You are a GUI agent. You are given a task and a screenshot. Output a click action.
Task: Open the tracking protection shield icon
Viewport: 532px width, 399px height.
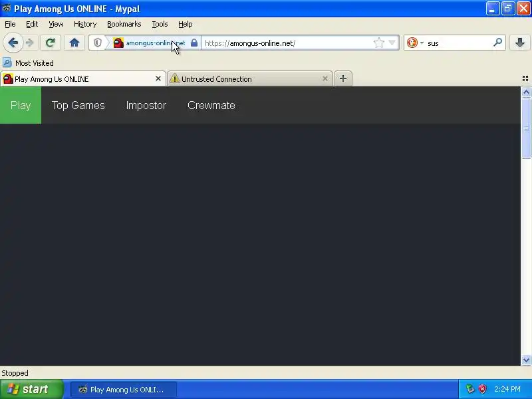pos(98,43)
